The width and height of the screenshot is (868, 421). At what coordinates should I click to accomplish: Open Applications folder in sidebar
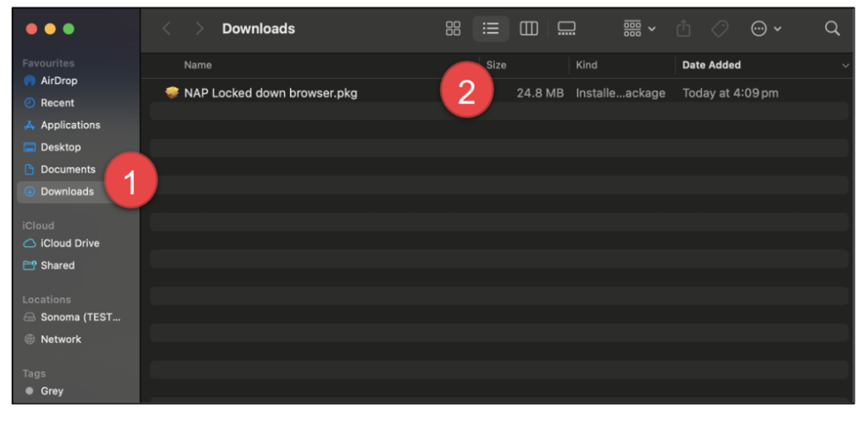point(70,125)
